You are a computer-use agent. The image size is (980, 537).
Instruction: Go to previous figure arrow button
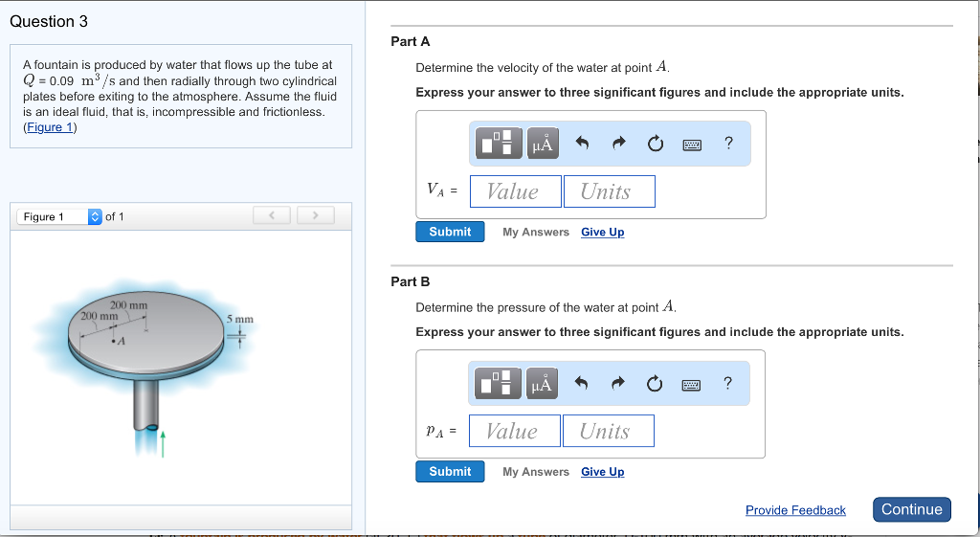[x=272, y=215]
